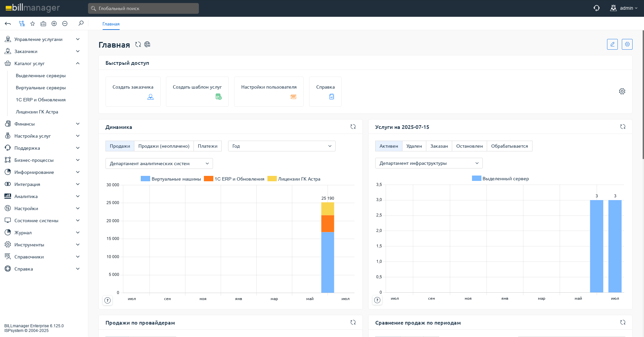The height and width of the screenshot is (337, 644).
Task: Click the pencil edit dashboard button
Action: coord(612,44)
